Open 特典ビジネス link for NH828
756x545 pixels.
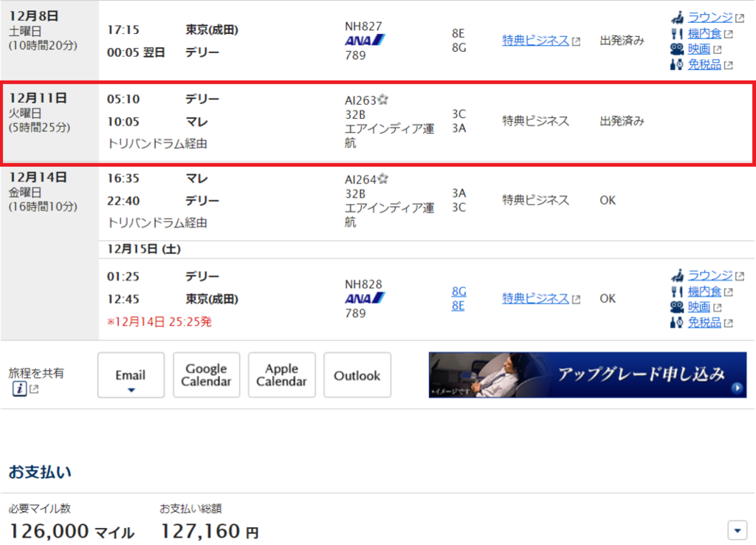click(536, 298)
